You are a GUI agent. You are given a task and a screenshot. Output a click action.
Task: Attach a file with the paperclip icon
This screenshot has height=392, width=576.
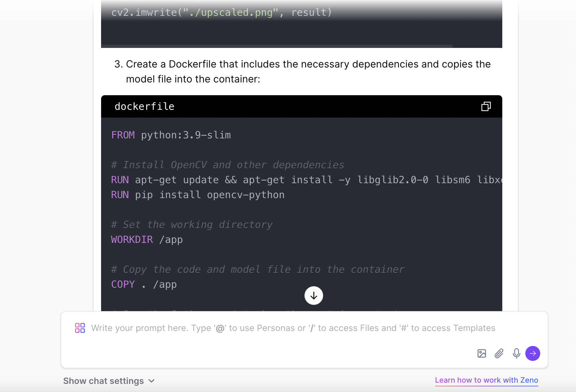[499, 353]
